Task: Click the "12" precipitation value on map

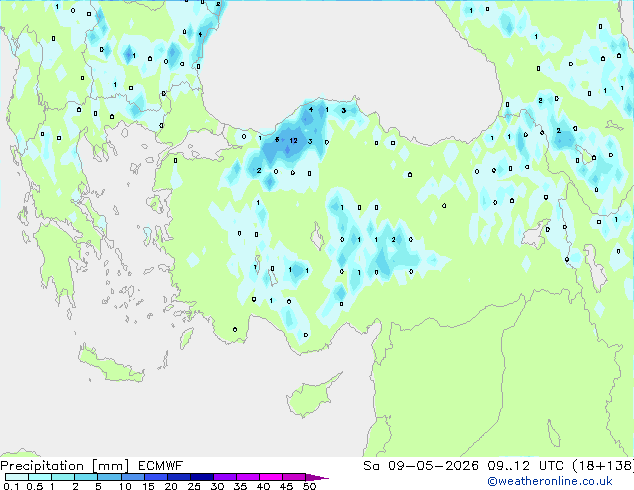Action: coord(294,141)
